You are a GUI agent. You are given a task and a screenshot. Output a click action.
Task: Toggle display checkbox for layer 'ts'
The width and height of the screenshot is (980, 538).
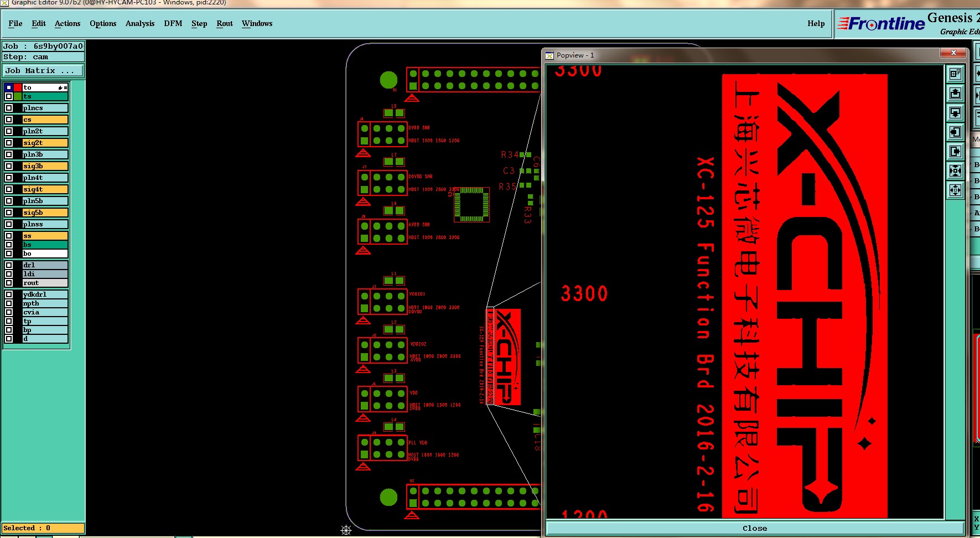pos(9,96)
